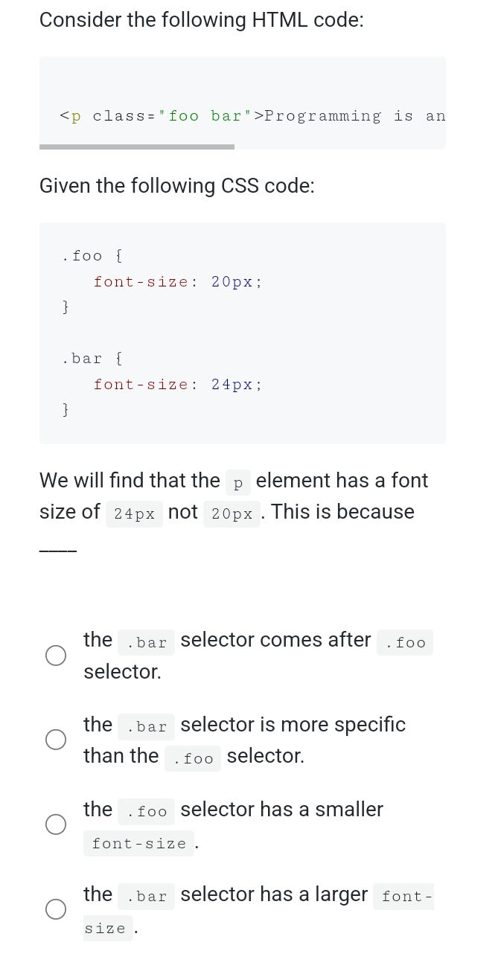Click the fill-in blank line under the question
Screen dimensions: 501x980
click(58, 551)
